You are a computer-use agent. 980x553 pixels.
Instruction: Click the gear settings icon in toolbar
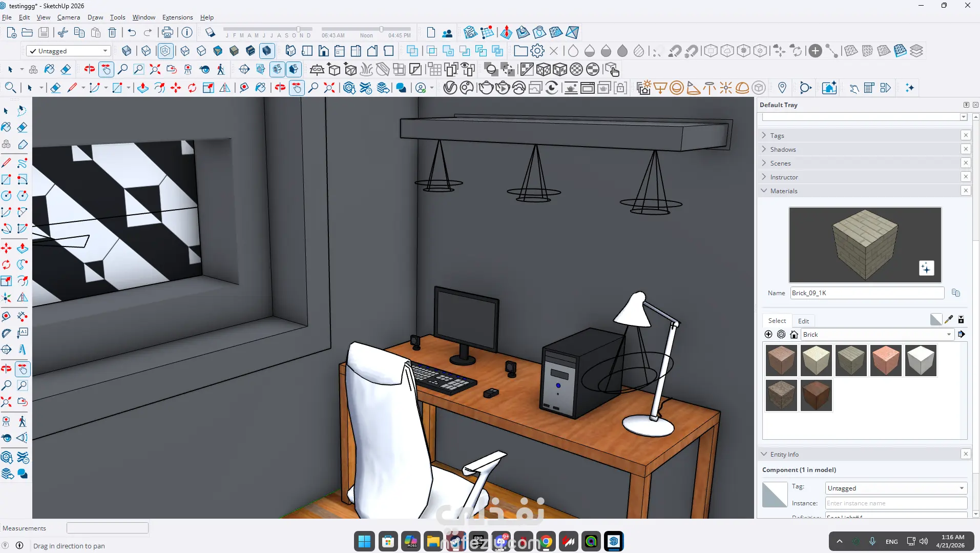point(537,51)
